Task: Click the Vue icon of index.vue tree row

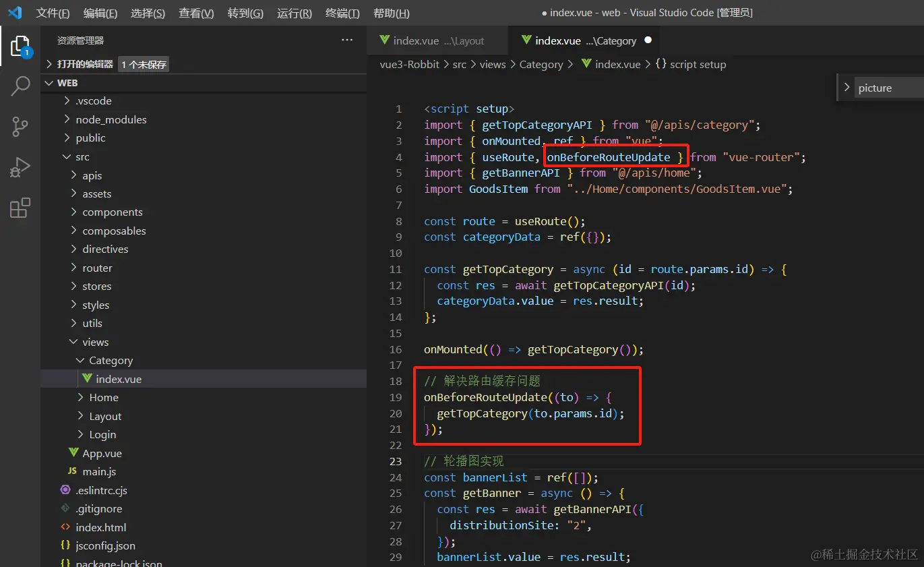Action: coord(87,379)
